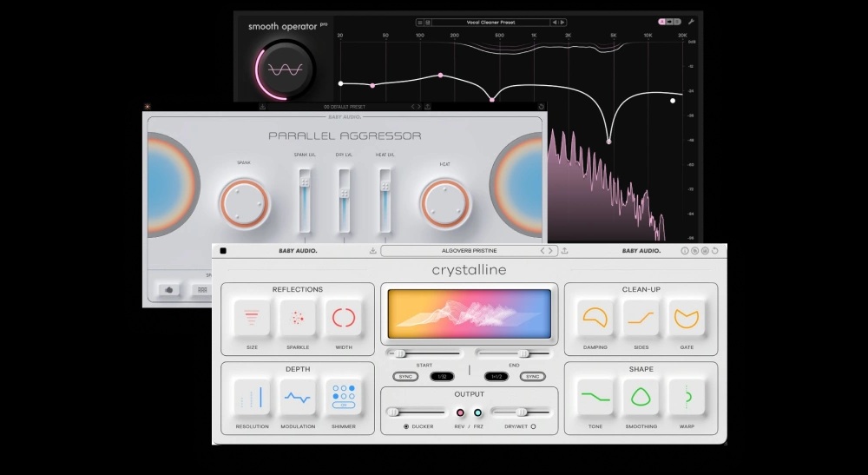Click the Crystalline reverb visualizer display
868x475 pixels.
[469, 313]
